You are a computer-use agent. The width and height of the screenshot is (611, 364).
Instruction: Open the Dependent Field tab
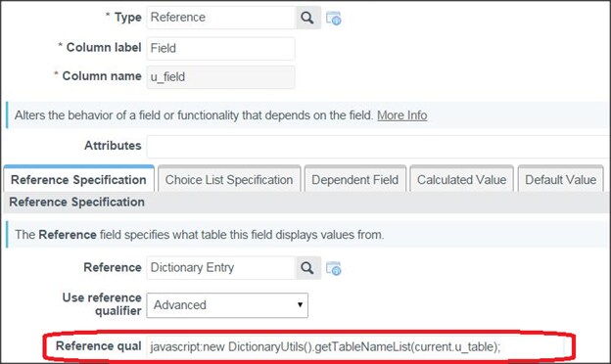355,179
